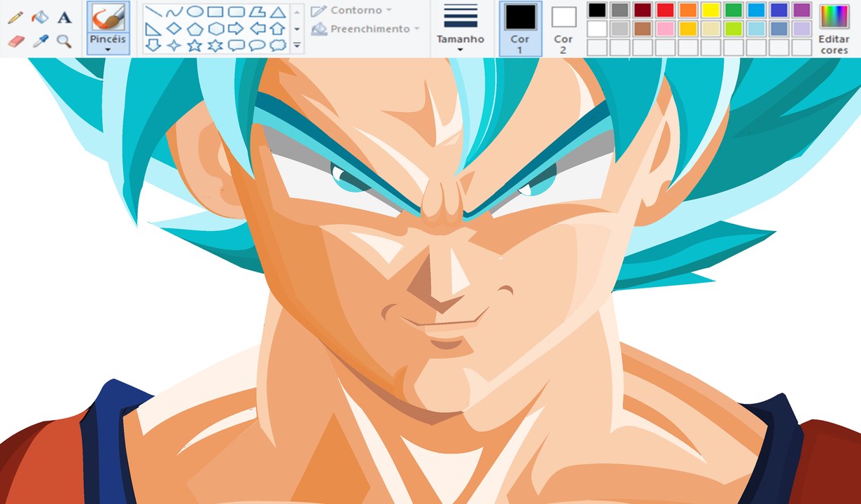The width and height of the screenshot is (861, 504).
Task: Pick the Curve shape
Action: [x=174, y=12]
